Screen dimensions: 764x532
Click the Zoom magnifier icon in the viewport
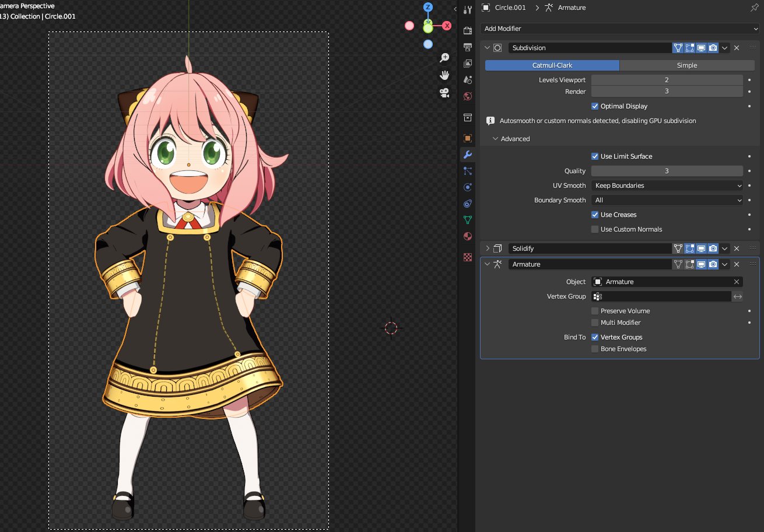[444, 57]
